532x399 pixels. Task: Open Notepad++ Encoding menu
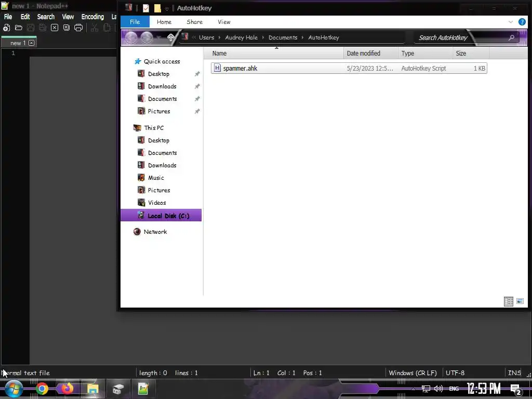coord(92,17)
